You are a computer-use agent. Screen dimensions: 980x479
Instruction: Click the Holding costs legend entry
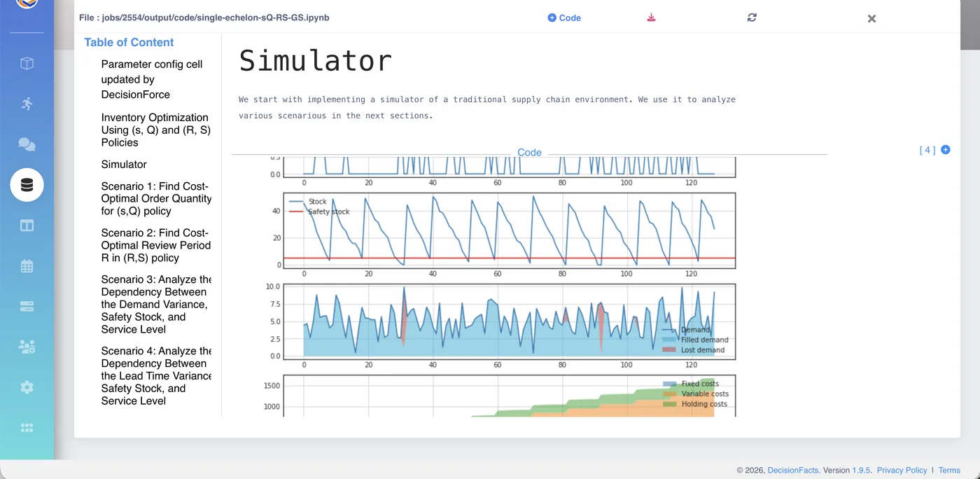pos(695,404)
